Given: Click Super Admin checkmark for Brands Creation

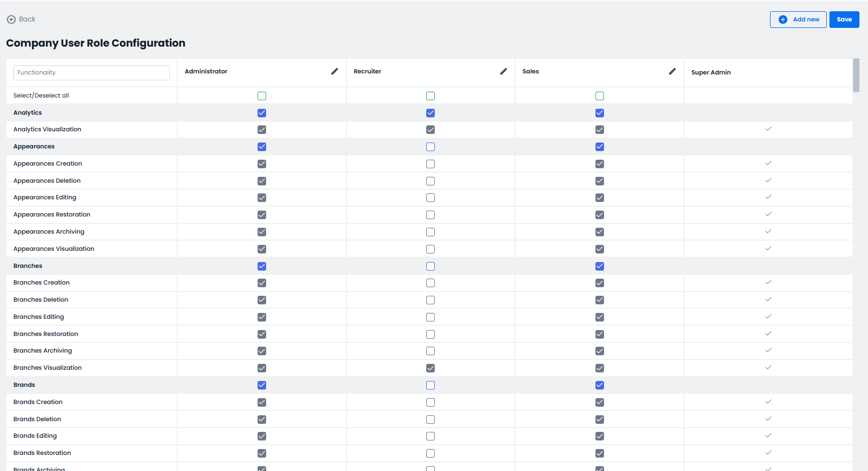Looking at the screenshot, I should coord(768,401).
